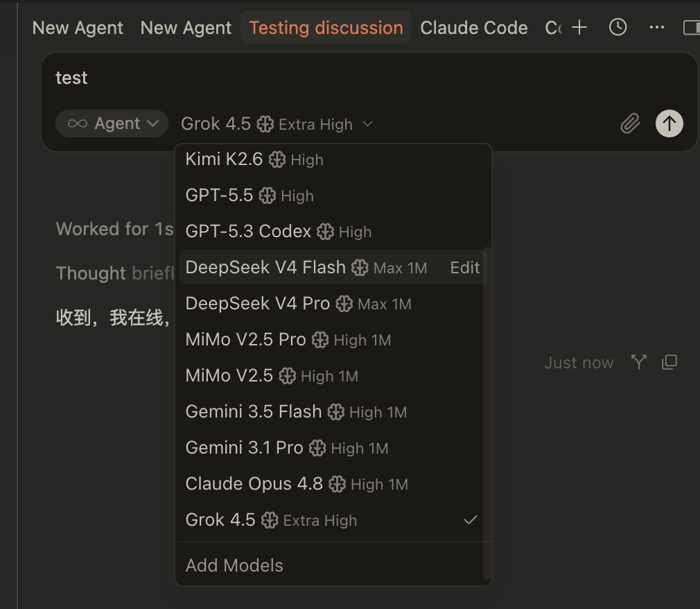700x609 pixels.
Task: Click the fork icon next to Just now
Action: (x=639, y=362)
